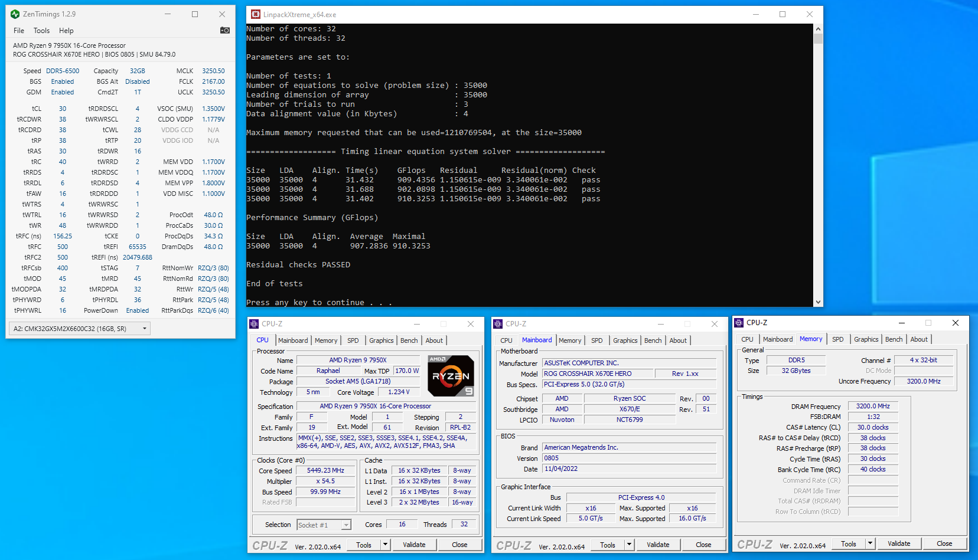978x560 pixels.
Task: Click the ZenTimings app icon in title bar
Action: 15,14
